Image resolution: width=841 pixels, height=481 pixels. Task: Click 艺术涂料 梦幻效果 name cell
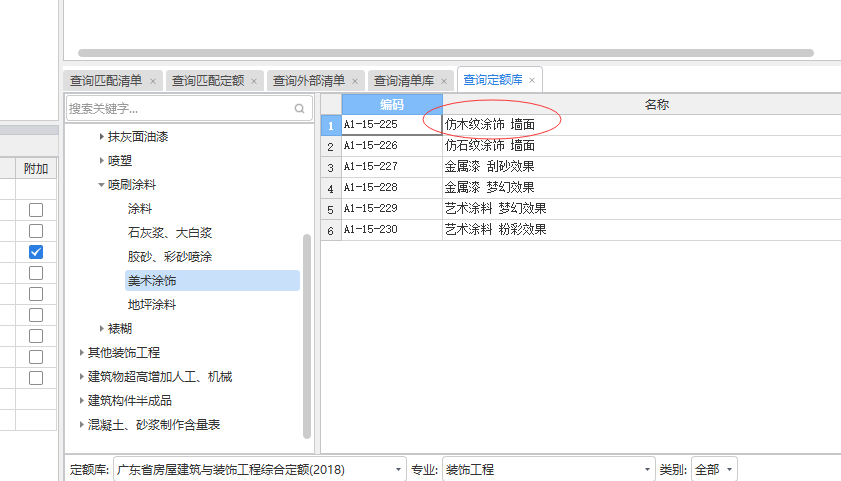pos(642,208)
